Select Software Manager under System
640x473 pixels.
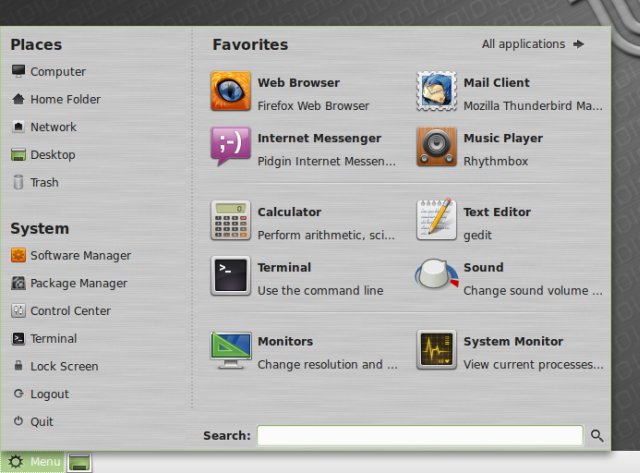(x=80, y=256)
